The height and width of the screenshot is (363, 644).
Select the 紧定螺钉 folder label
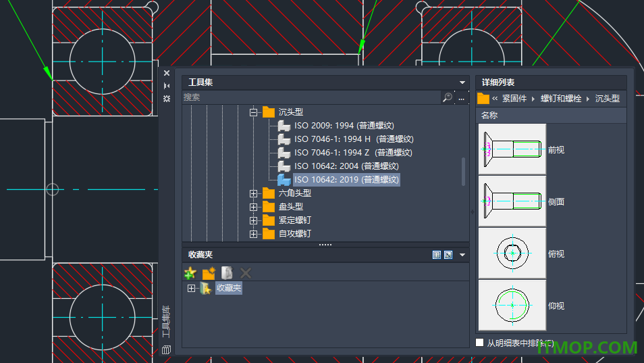coord(295,220)
